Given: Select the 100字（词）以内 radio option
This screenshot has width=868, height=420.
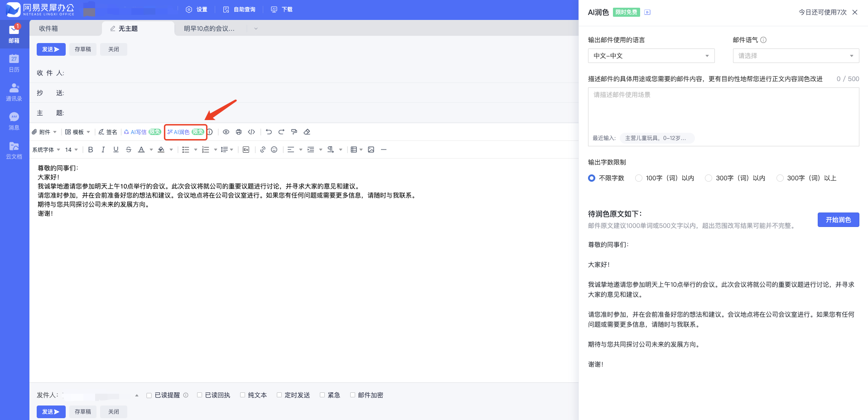Looking at the screenshot, I should click(x=639, y=178).
